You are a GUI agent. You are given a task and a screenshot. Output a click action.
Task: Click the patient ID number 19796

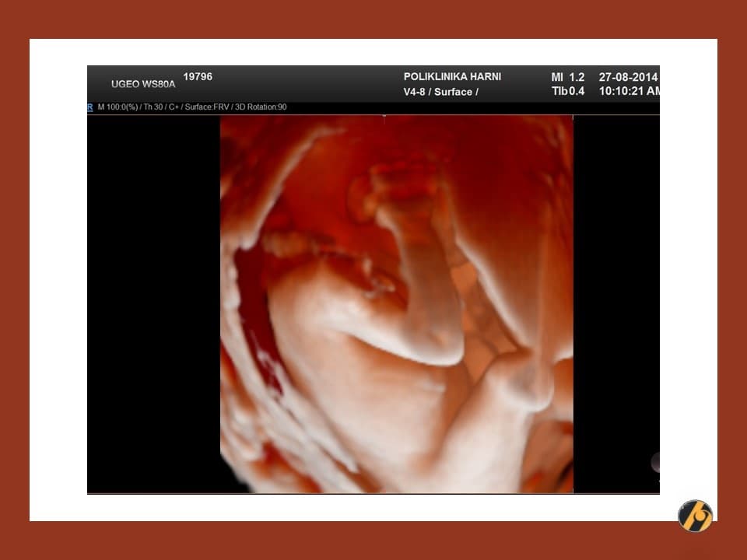(x=198, y=77)
